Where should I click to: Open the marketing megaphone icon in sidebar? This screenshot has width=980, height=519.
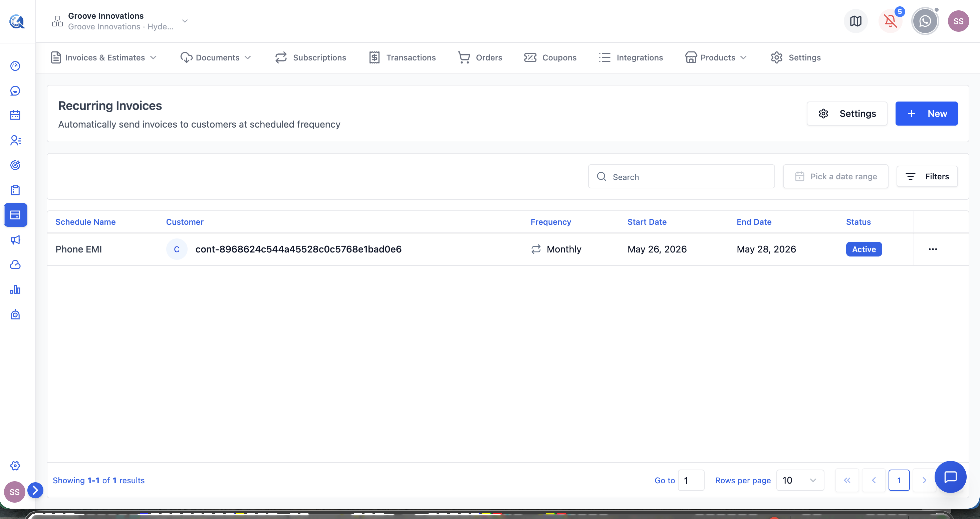(15, 240)
